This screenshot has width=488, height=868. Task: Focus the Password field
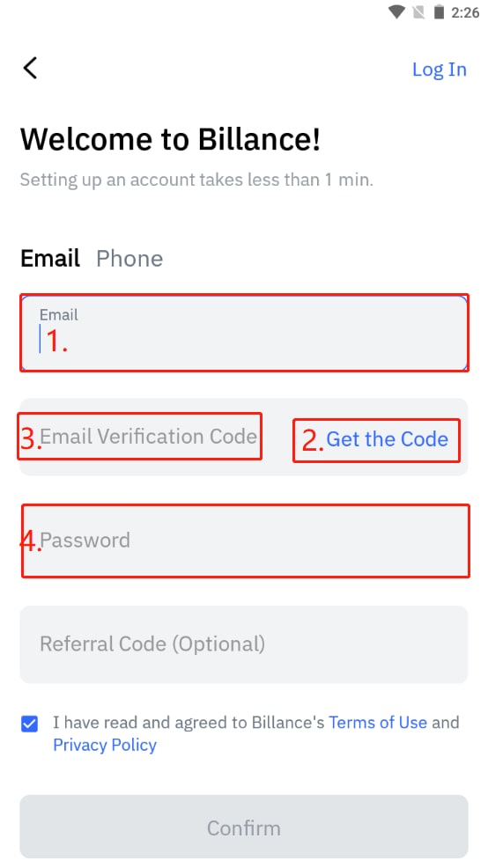coord(244,541)
